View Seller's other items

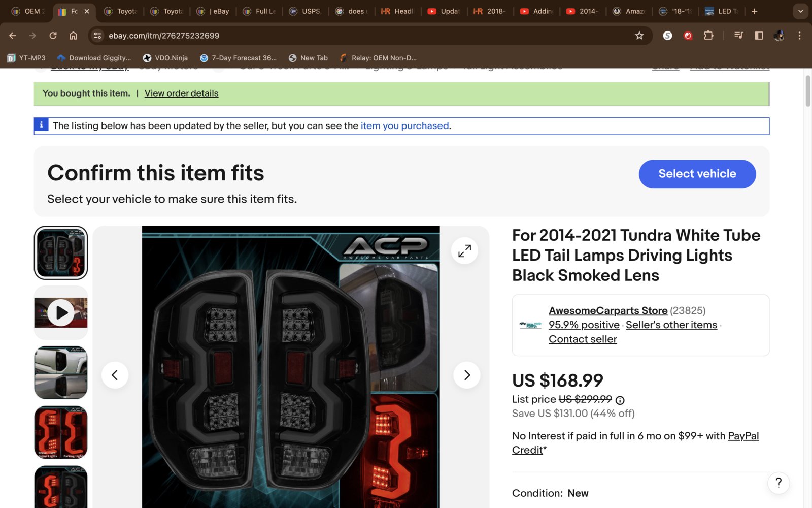(671, 325)
